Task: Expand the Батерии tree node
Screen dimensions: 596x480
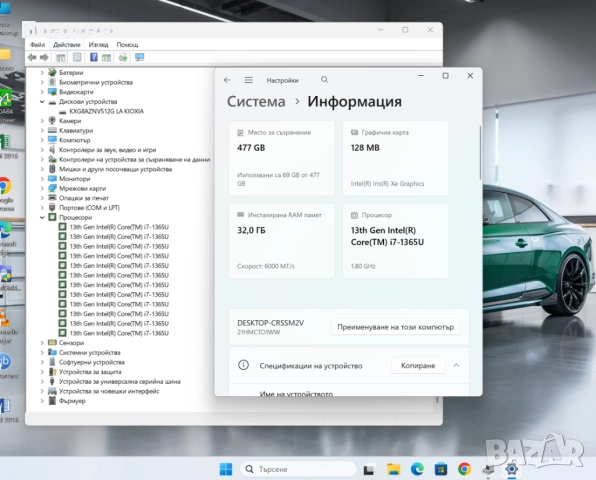Action: click(42, 73)
